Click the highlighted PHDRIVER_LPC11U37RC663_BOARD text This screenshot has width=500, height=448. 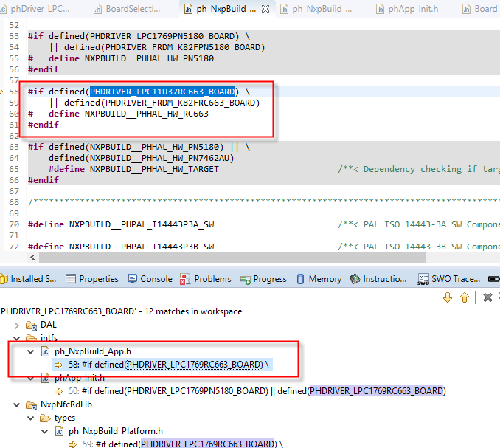coord(162,92)
